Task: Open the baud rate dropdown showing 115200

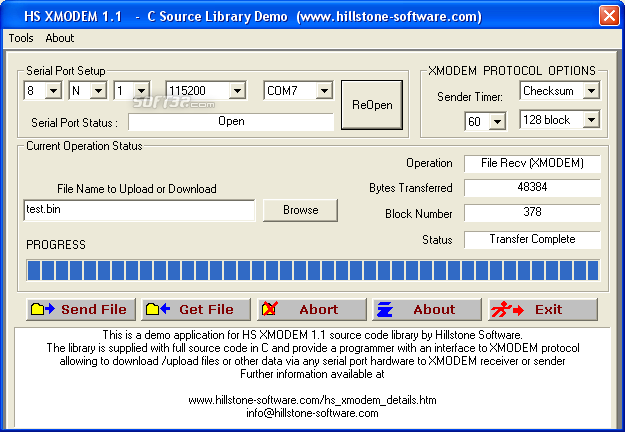Action: (237, 91)
